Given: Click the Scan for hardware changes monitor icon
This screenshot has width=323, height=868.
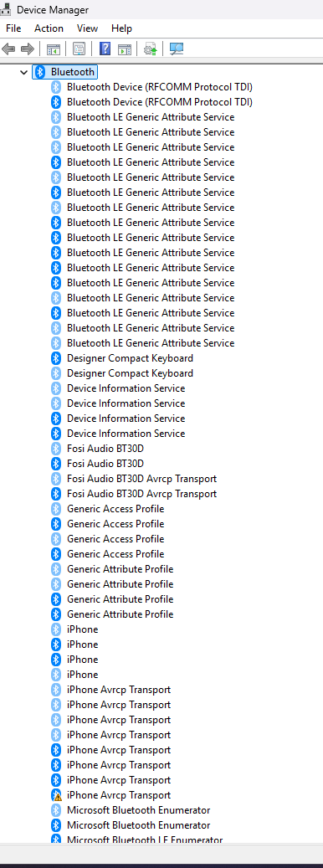Looking at the screenshot, I should tap(177, 49).
